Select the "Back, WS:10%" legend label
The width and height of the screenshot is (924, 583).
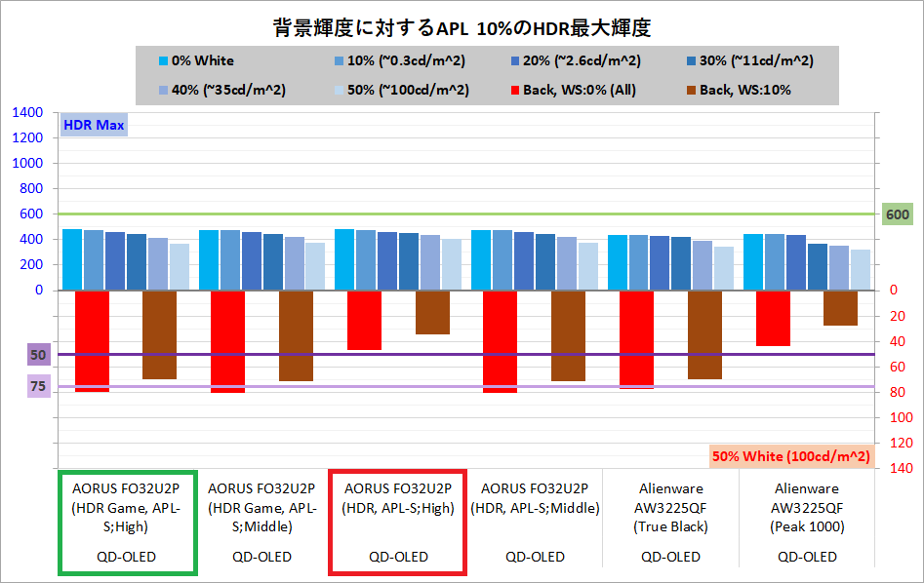pos(745,90)
